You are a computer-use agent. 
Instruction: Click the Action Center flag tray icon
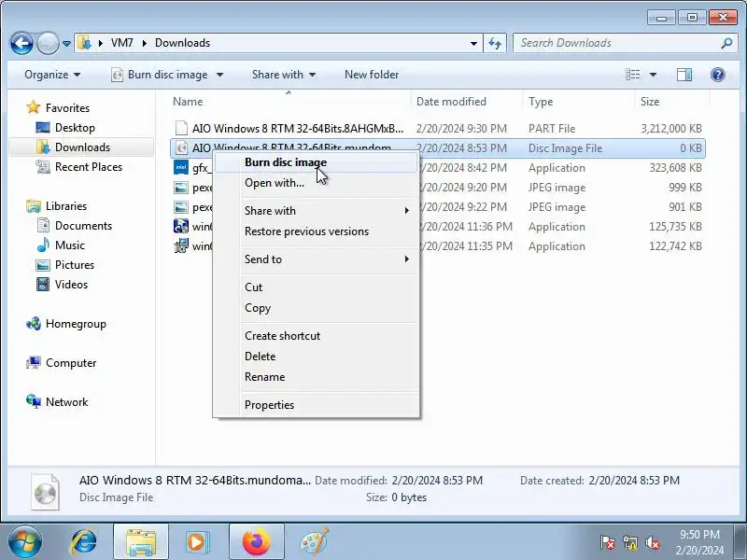pyautogui.click(x=608, y=543)
